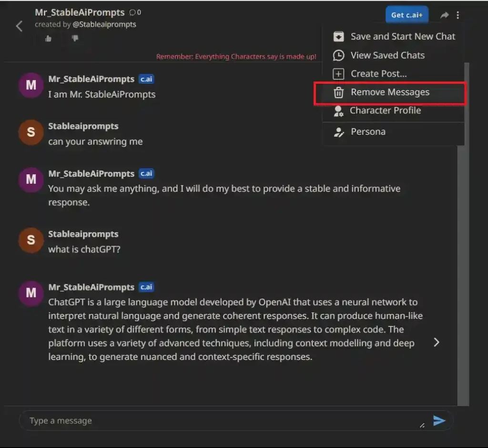Click the chat vertical scrollbar
The height and width of the screenshot is (448, 488).
(x=463, y=233)
